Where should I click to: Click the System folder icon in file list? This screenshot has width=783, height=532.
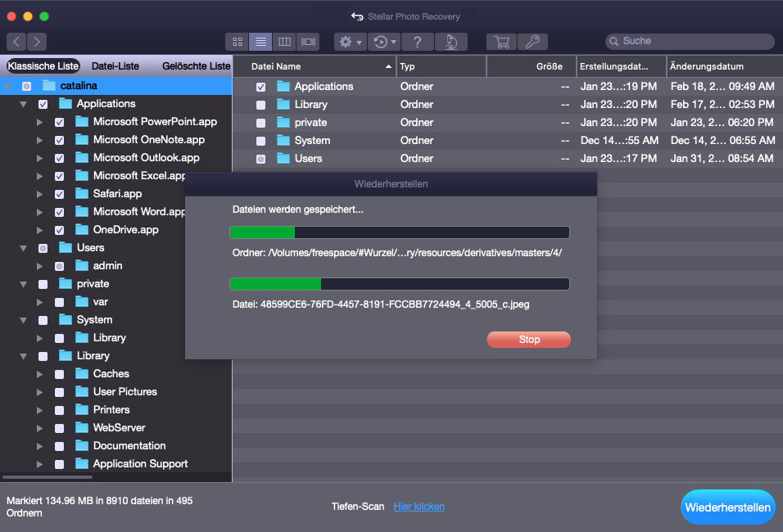283,140
